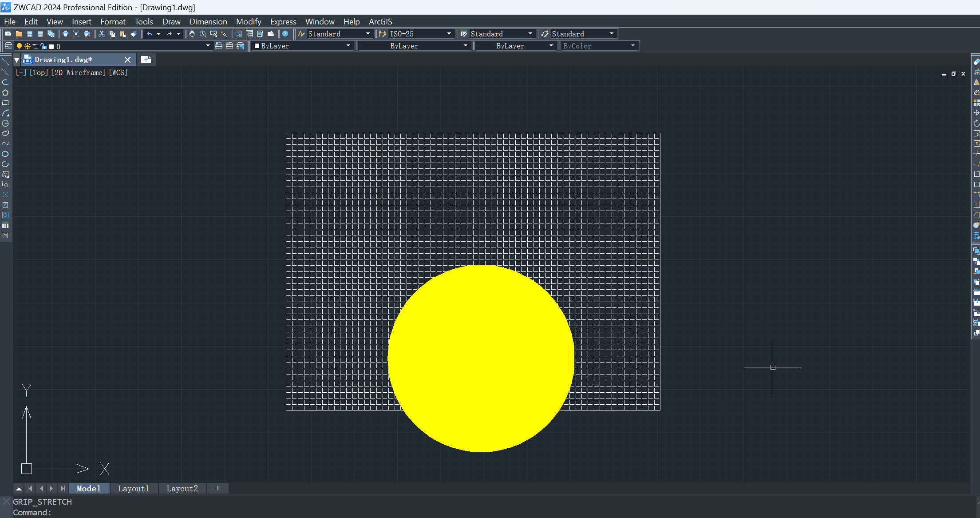The image size is (980, 518).
Task: Select the Line drawing tool
Action: [x=5, y=62]
